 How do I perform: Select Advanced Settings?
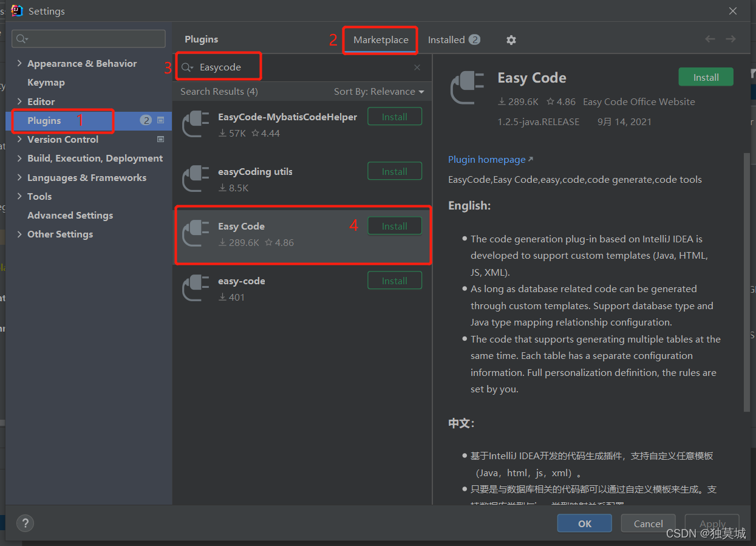pyautogui.click(x=70, y=215)
